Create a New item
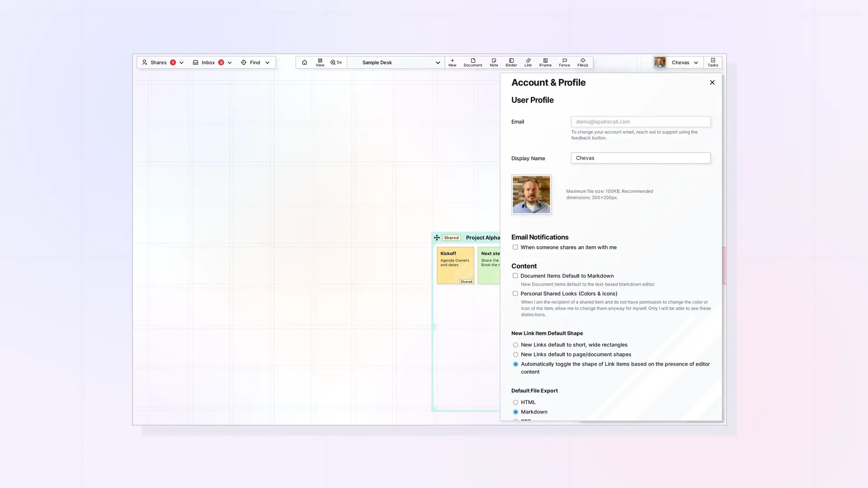 click(452, 62)
